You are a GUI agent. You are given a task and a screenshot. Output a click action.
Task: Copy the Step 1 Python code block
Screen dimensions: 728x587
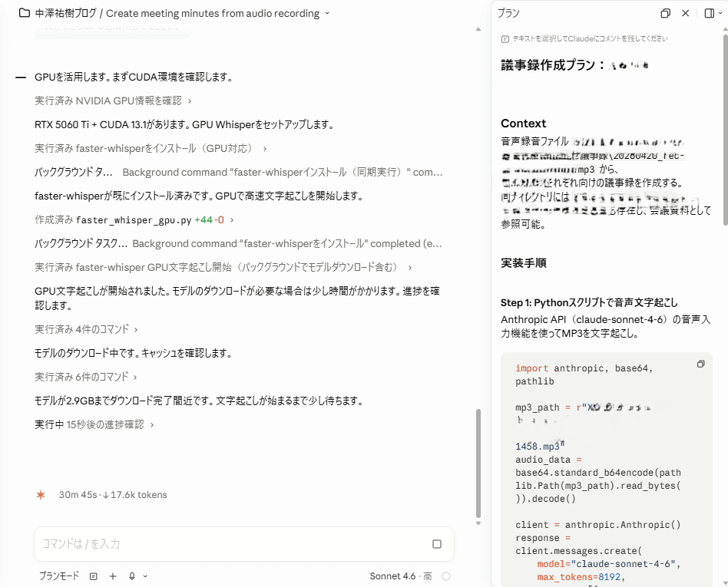[x=700, y=364]
